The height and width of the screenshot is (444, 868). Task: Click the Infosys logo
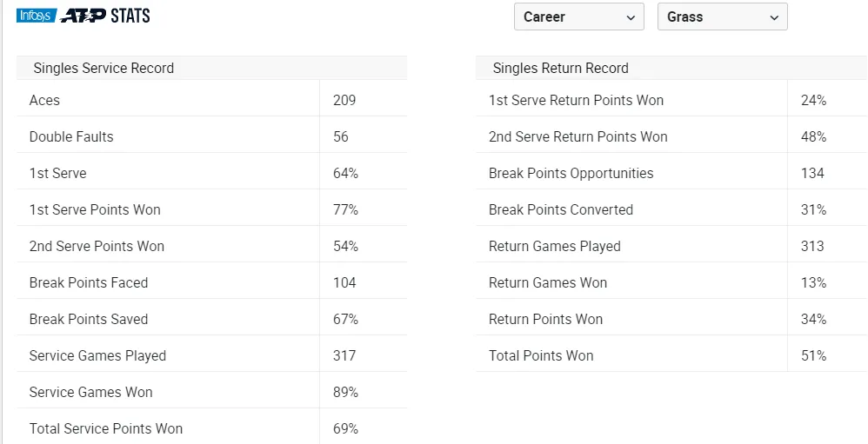(x=36, y=16)
